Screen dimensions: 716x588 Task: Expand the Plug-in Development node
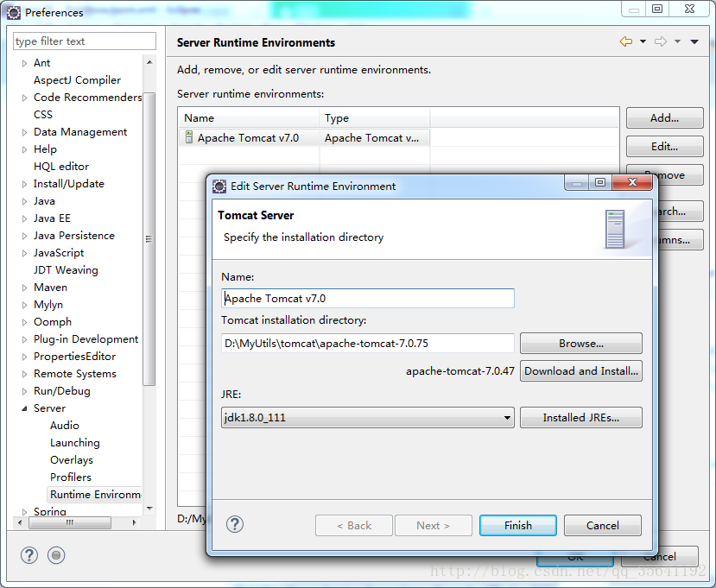[x=25, y=339]
